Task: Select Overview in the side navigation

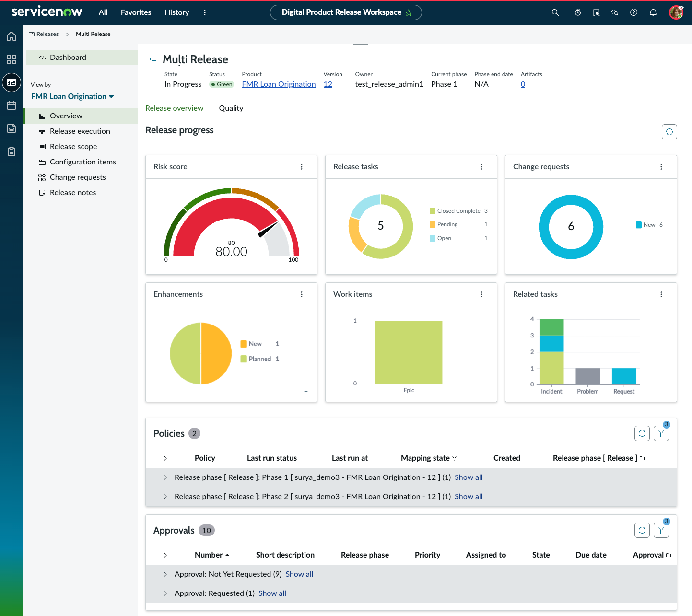Action: (x=82, y=116)
